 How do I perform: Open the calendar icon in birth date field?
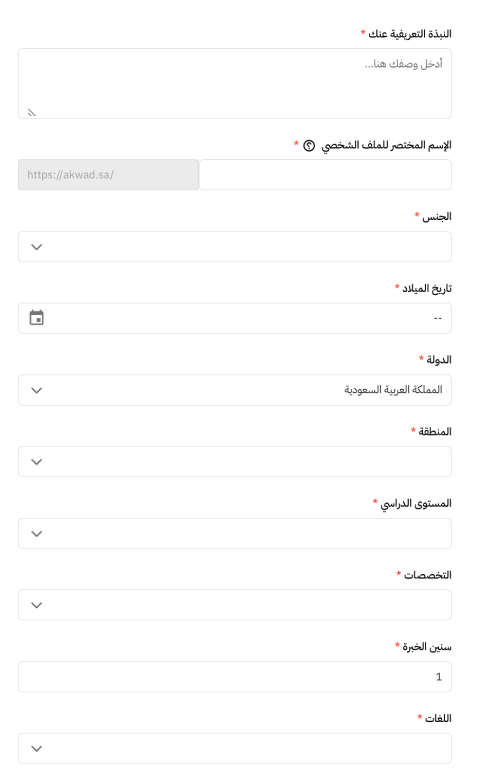(36, 318)
